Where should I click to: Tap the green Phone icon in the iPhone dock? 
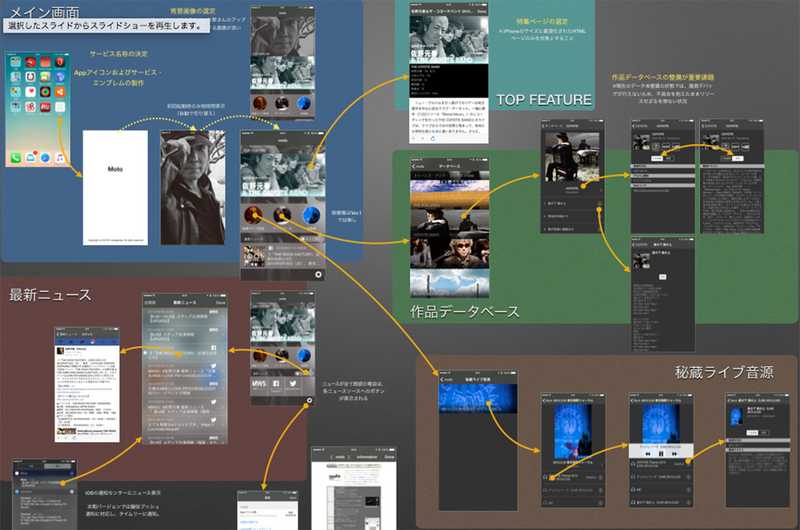[17, 158]
